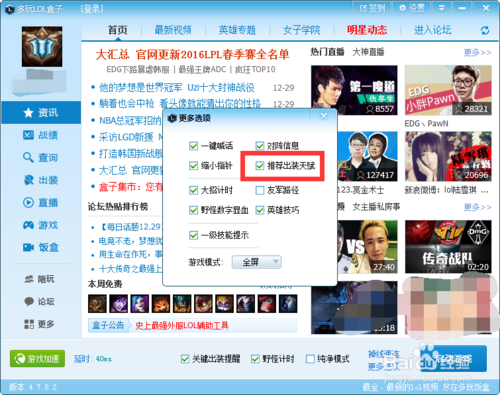500x395 pixels.
Task: Toggle 大招计时 checkbox
Action: [193, 190]
